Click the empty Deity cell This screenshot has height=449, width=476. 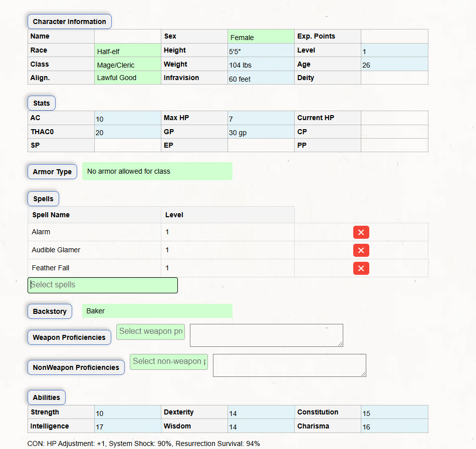[x=394, y=78]
